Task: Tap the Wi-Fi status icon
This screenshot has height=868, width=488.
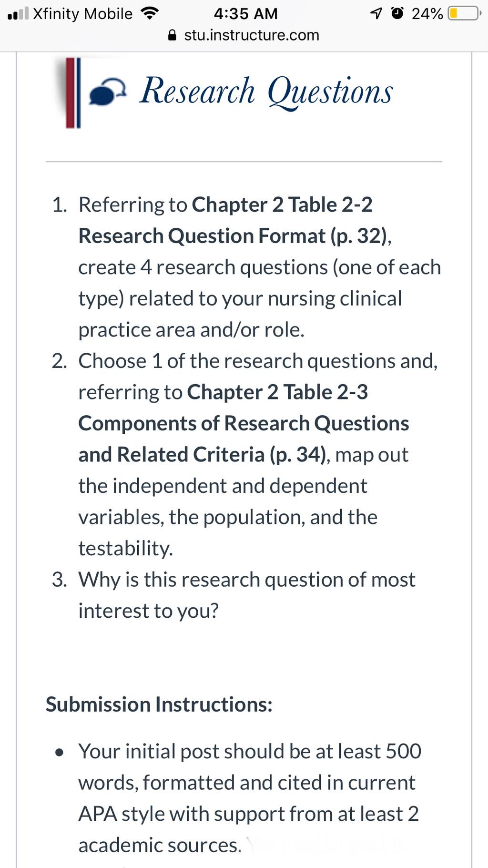Action: (x=150, y=14)
